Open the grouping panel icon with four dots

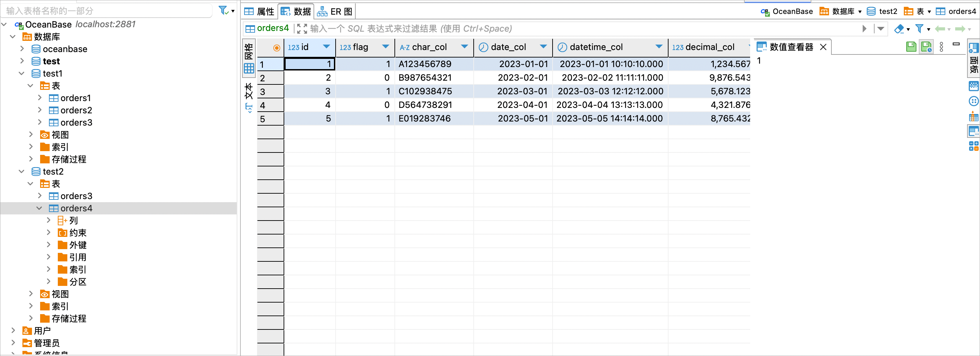coord(974,101)
